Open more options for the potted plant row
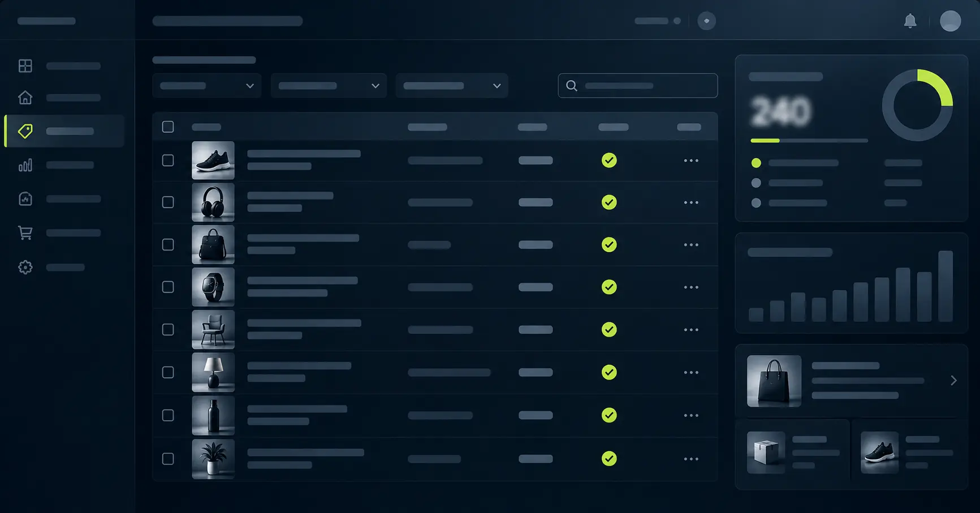The image size is (980, 513). coord(691,459)
